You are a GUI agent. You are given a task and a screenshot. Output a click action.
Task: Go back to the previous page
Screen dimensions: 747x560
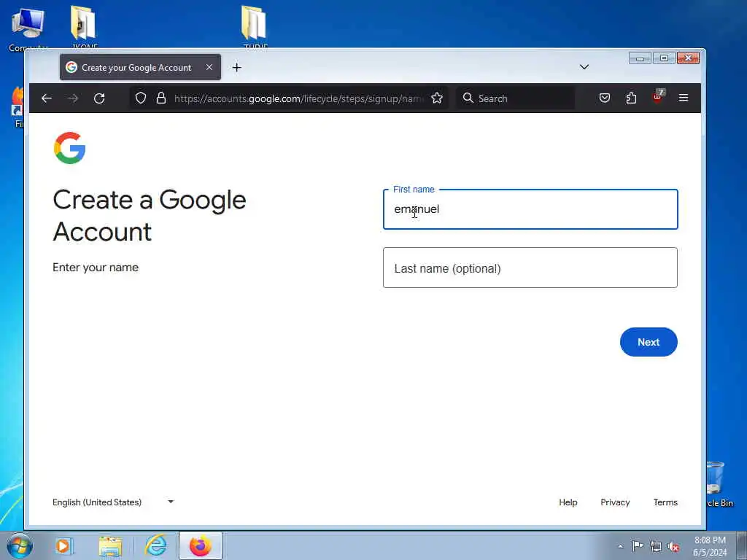click(46, 98)
